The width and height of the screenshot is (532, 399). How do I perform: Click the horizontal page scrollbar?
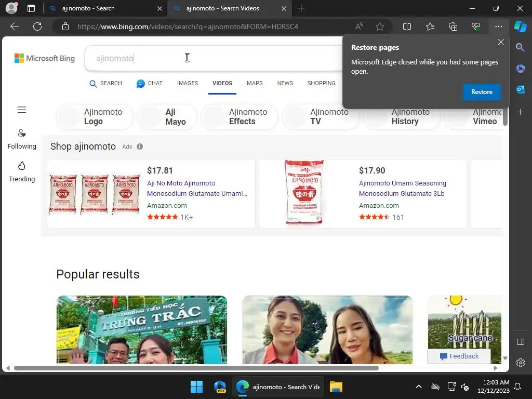coord(196,368)
